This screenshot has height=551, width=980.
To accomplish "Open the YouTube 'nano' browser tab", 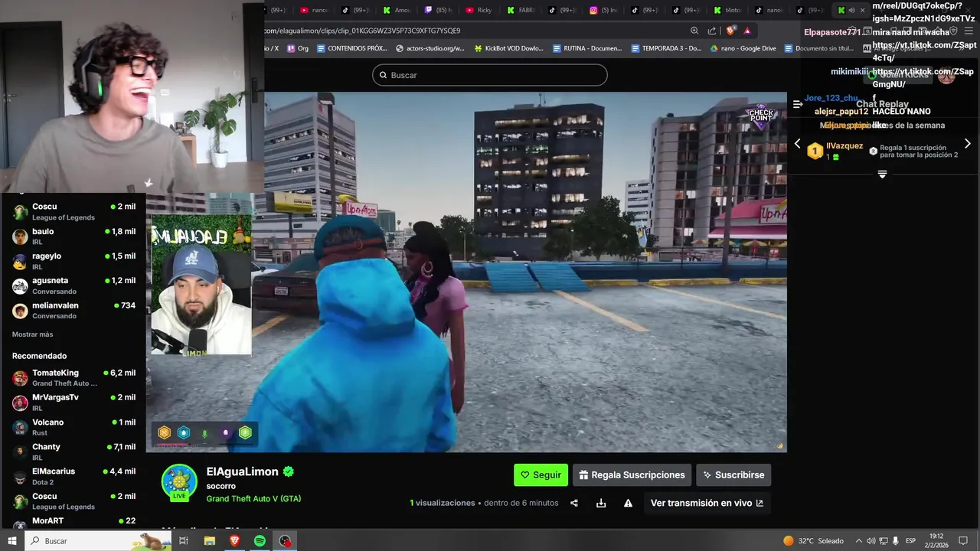I will tap(314, 10).
